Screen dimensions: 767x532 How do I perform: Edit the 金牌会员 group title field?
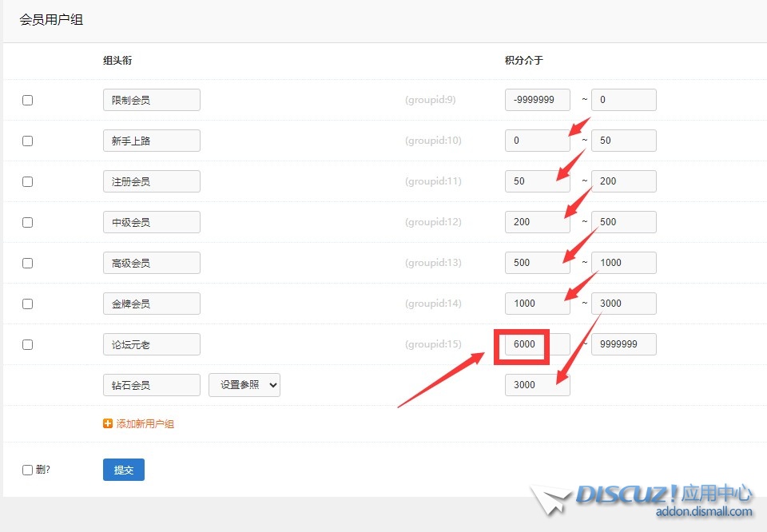pos(152,304)
